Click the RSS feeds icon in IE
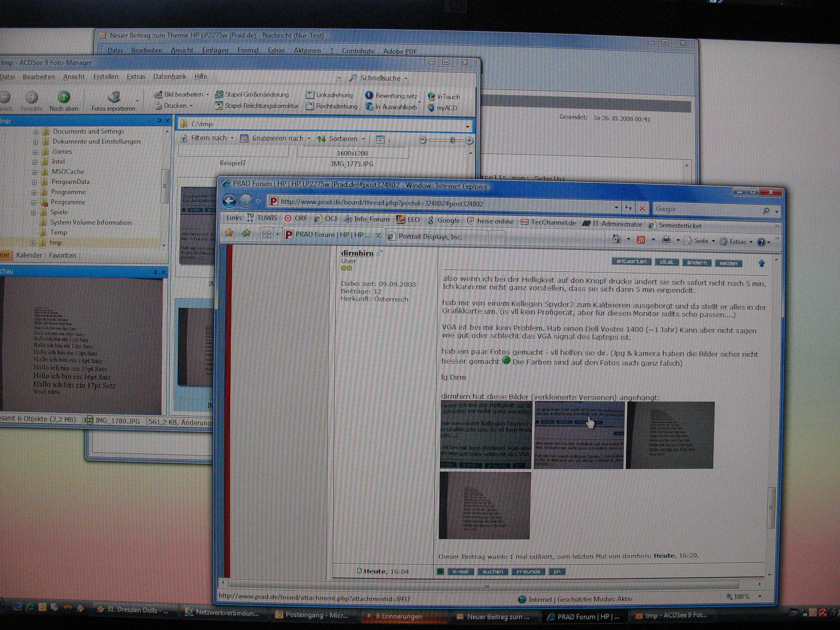The height and width of the screenshot is (630, 840). click(641, 240)
